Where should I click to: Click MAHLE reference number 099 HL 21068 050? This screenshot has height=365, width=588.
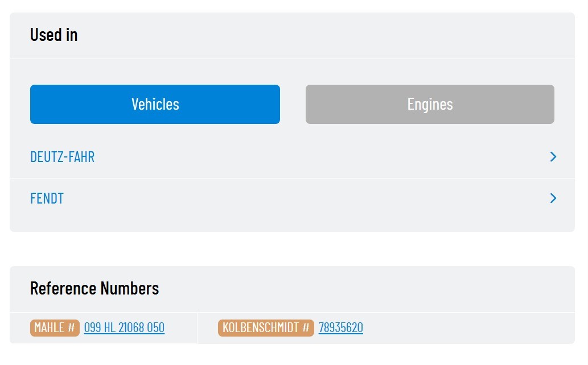coord(124,327)
